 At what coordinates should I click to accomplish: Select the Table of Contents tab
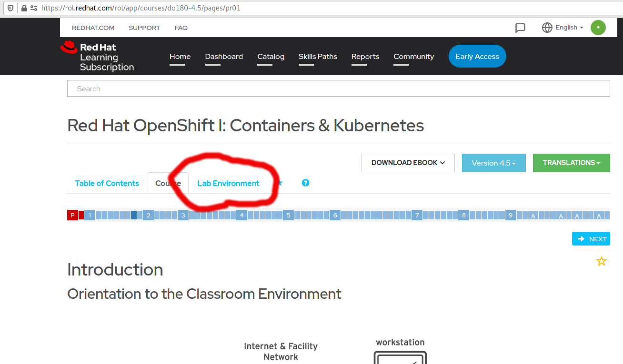pyautogui.click(x=107, y=183)
